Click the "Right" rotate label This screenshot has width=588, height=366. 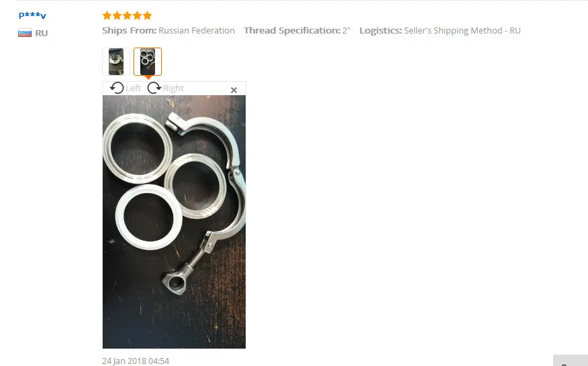click(x=173, y=88)
